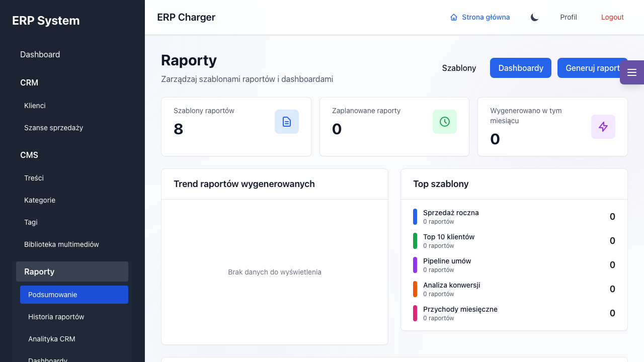Open Tagi in the sidebar
This screenshot has width=644, height=362.
[x=74, y=222]
